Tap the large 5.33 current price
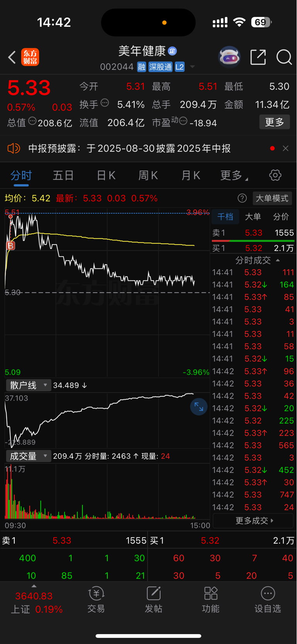The width and height of the screenshot is (297, 644). click(x=29, y=88)
